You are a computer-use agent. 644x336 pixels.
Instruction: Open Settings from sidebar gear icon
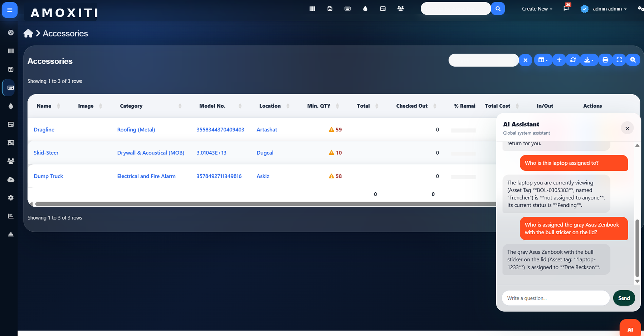[x=11, y=198]
